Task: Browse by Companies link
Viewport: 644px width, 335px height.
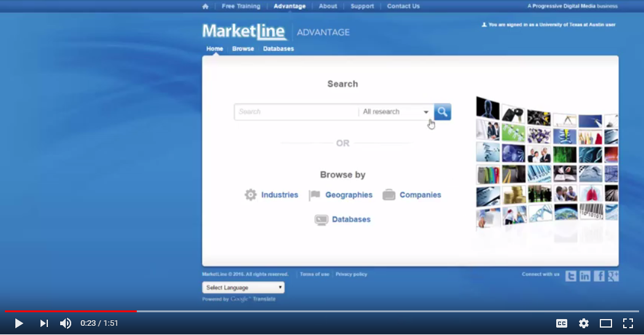Action: click(420, 195)
